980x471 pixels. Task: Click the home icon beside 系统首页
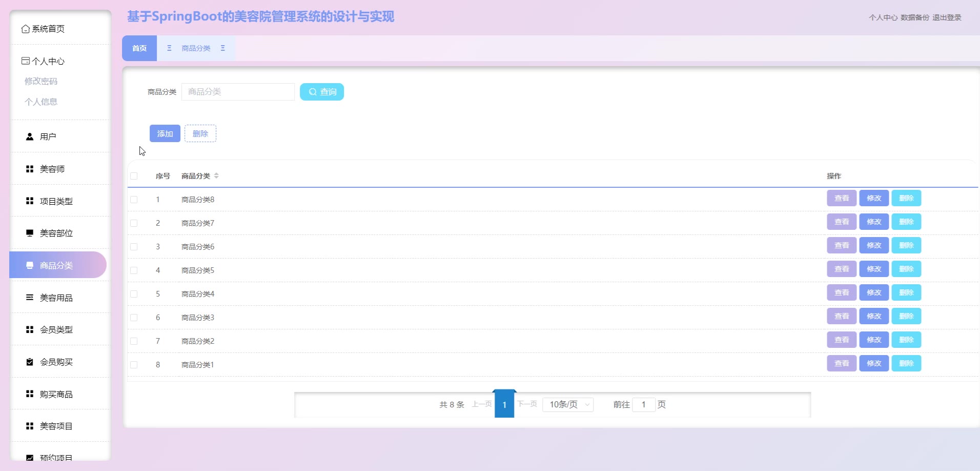(25, 29)
